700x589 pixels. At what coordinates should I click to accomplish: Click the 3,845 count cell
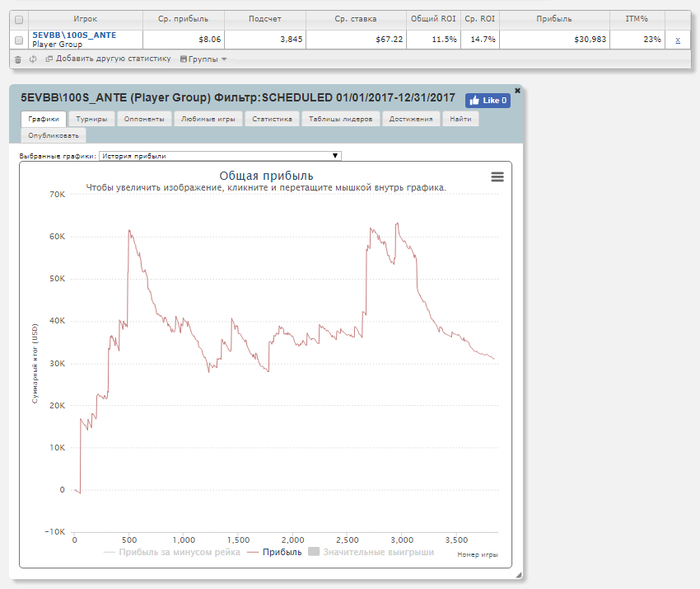pos(265,39)
